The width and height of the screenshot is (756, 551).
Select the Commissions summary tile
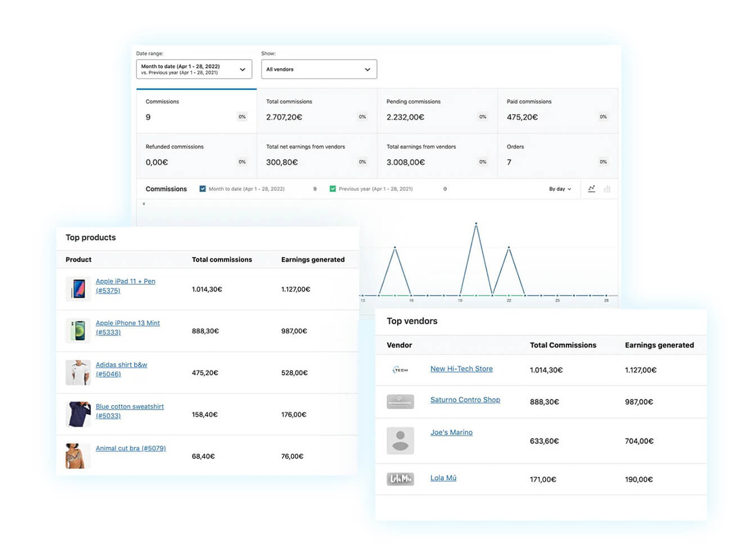click(x=196, y=111)
